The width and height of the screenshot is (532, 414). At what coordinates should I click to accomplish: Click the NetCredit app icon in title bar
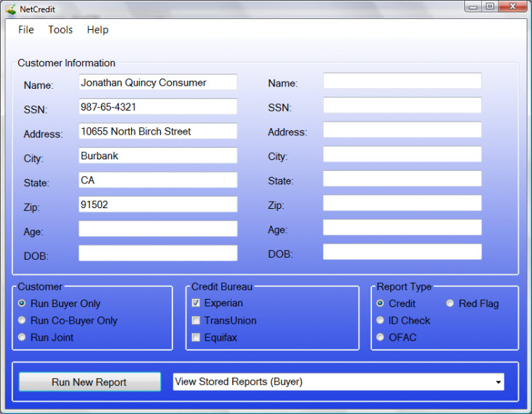(10, 9)
